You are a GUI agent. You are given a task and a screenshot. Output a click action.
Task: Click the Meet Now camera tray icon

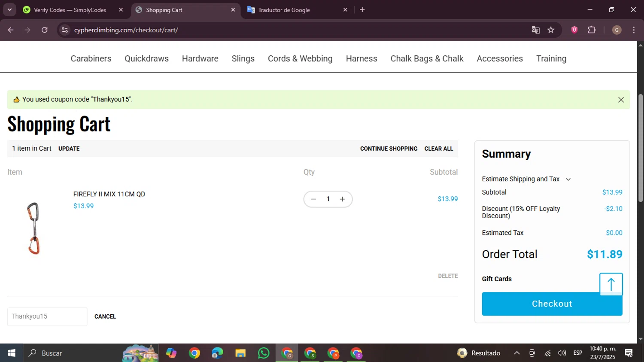pos(532,353)
